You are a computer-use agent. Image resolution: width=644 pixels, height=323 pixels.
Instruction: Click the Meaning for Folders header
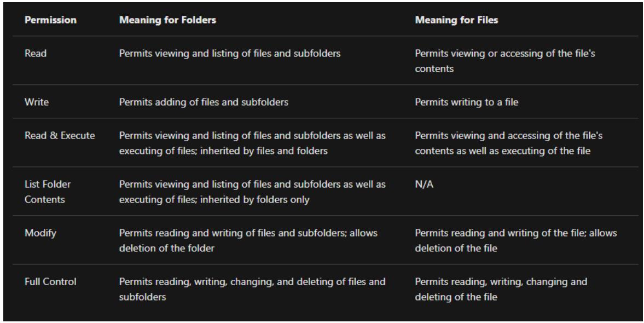coord(167,20)
